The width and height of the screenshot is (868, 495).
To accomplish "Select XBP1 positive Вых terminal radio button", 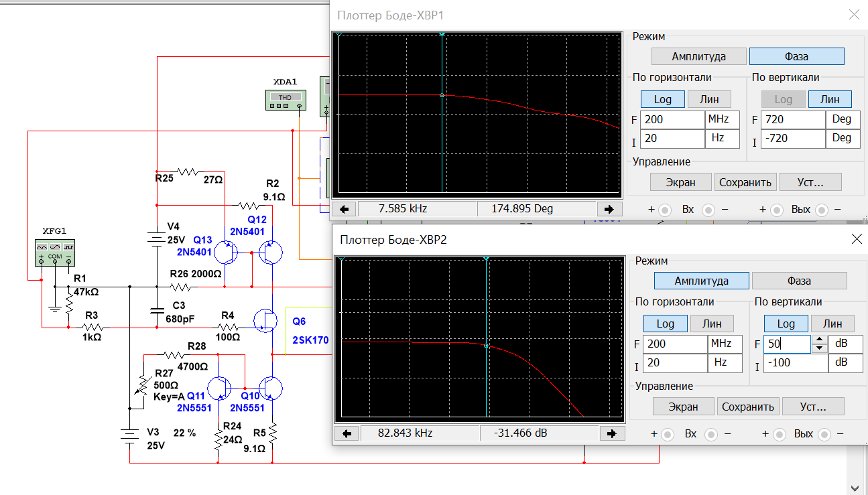I will tap(776, 210).
